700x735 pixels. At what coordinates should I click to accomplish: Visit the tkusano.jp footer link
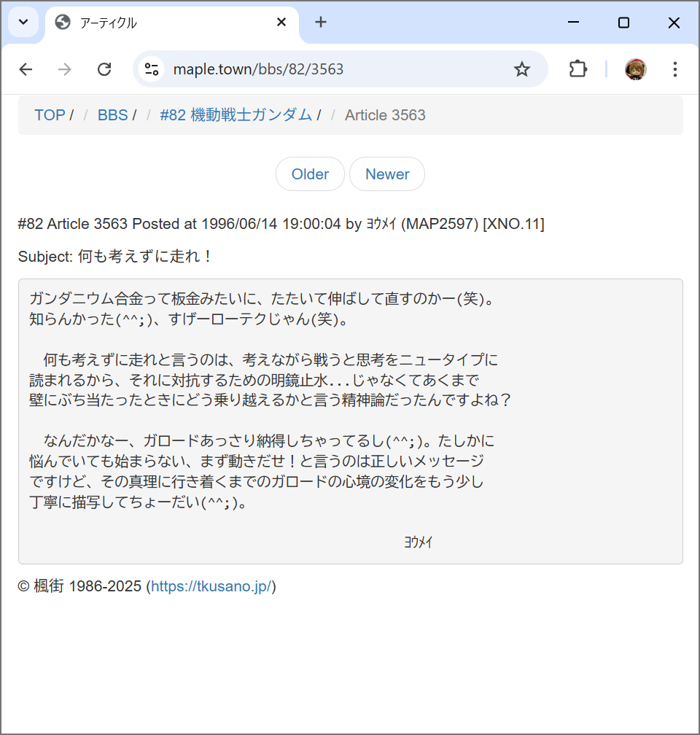(x=211, y=586)
